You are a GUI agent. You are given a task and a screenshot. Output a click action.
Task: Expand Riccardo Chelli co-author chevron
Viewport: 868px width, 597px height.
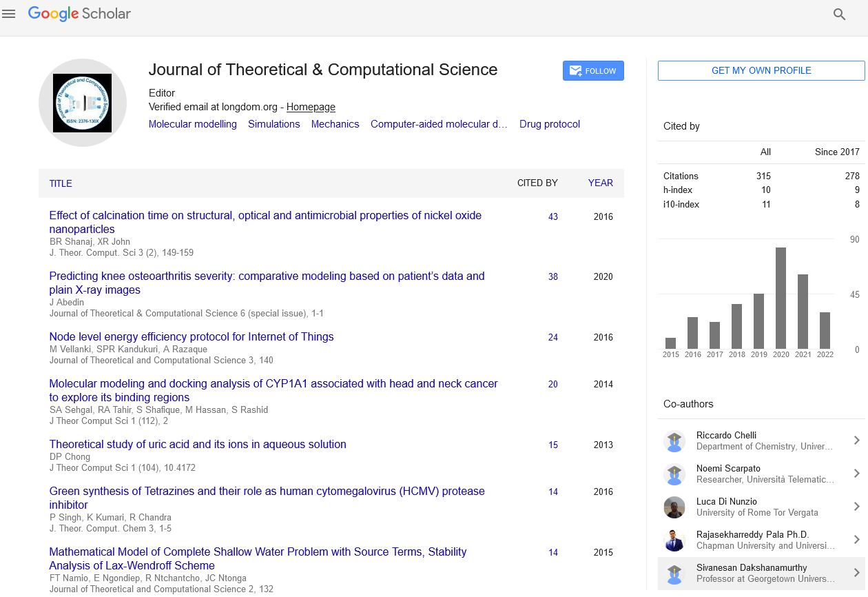[856, 441]
